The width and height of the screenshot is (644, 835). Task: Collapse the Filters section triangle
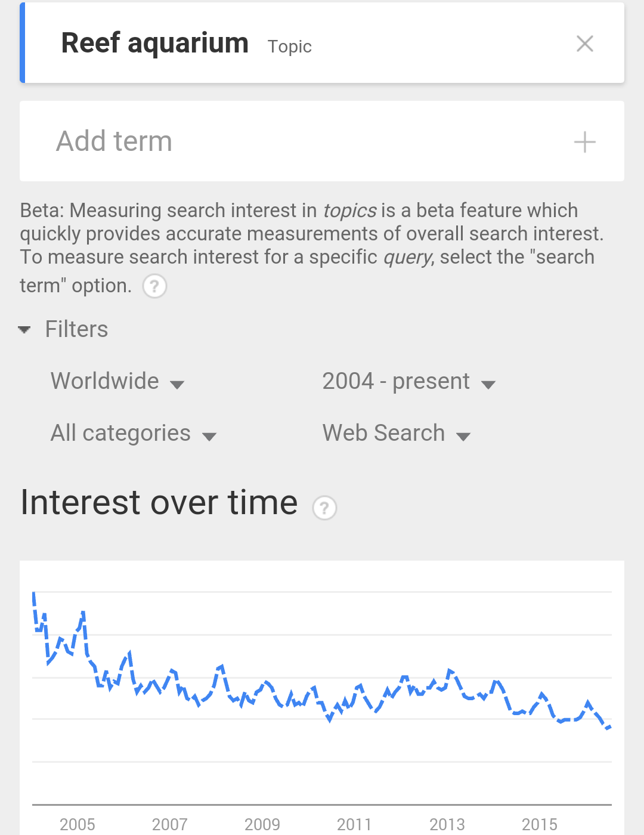click(24, 329)
